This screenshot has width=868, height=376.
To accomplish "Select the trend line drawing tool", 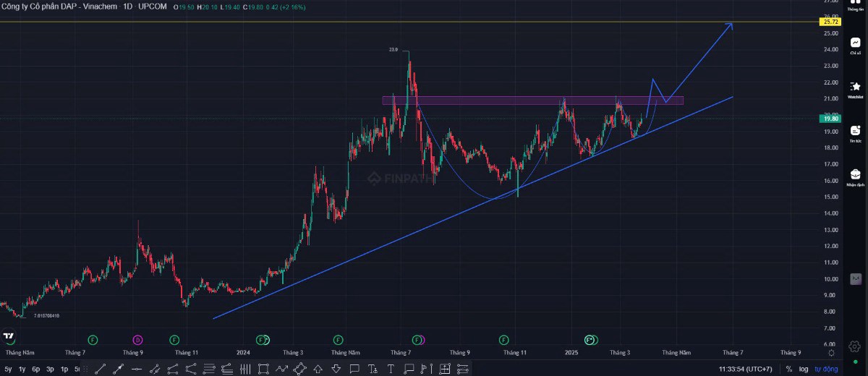I will point(100,368).
